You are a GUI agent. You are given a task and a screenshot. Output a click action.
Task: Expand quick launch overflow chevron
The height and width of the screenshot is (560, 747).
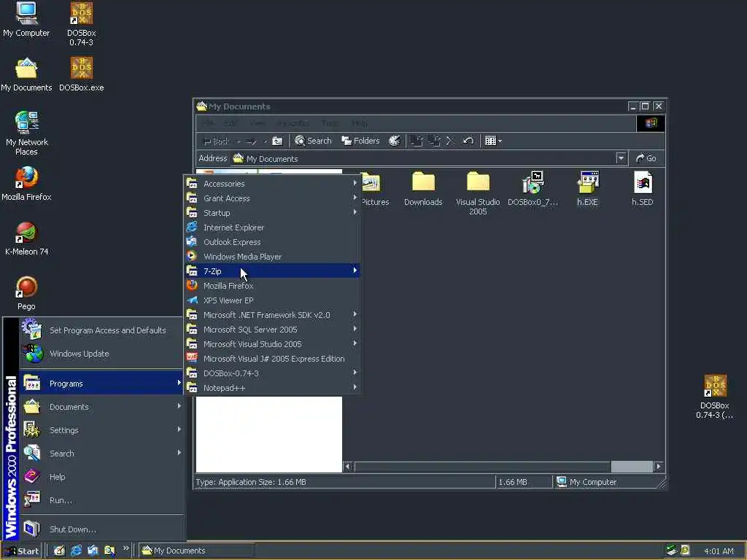click(x=125, y=548)
